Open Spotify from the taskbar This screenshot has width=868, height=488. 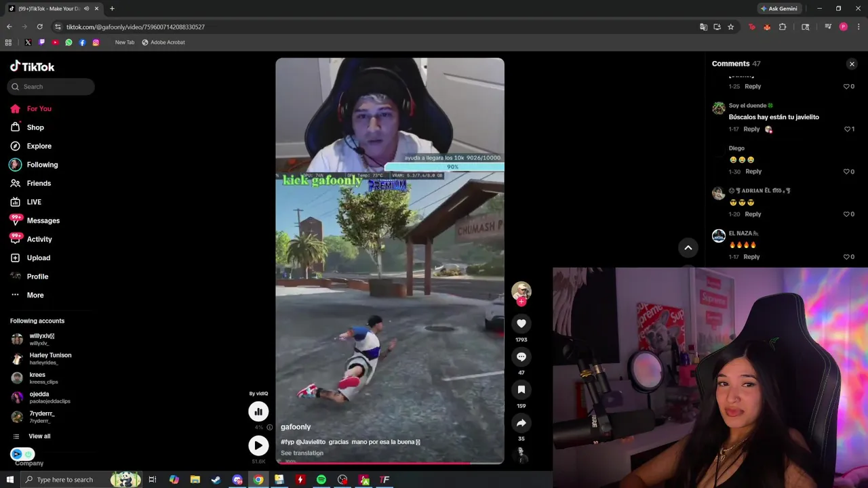point(321,480)
